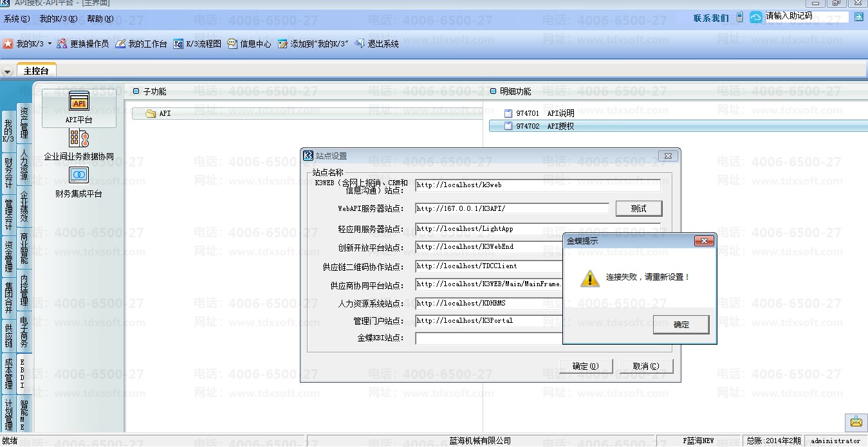
Task: Switch to the 商业智能 side tab
Action: 24,248
